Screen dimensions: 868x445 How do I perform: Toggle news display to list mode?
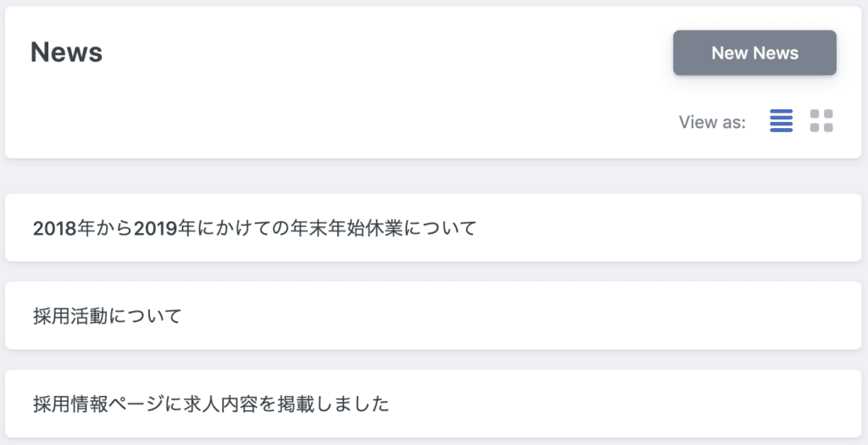click(781, 121)
